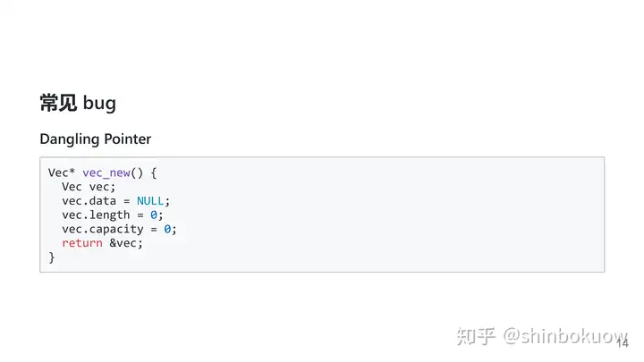This screenshot has height=362, width=644.
Task: Click the 'NULL' keyword in the code
Action: (x=150, y=201)
